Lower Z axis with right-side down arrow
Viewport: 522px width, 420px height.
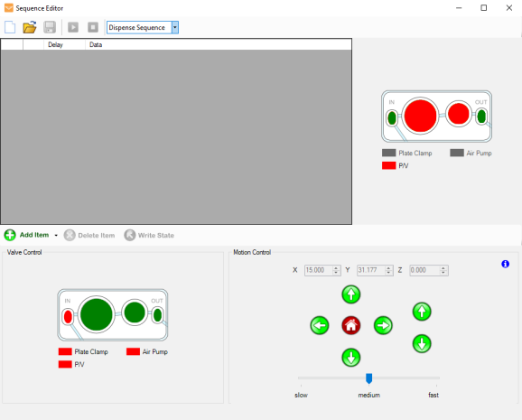click(x=422, y=344)
